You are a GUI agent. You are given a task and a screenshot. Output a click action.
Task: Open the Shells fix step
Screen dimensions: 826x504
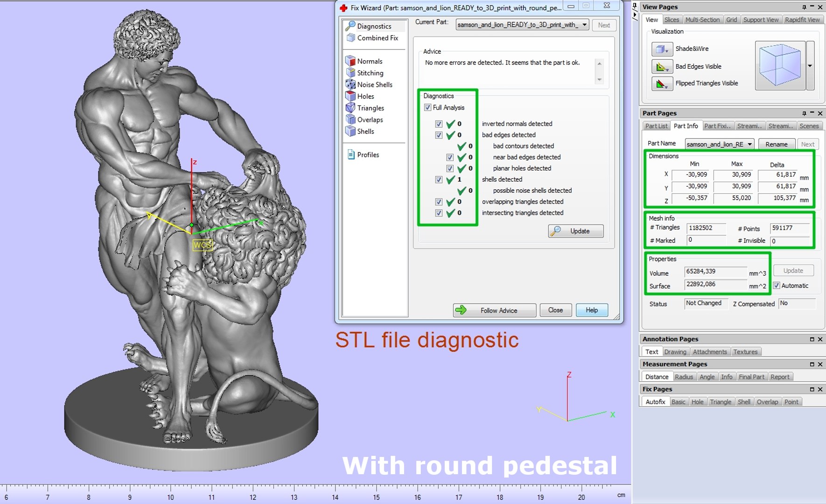(x=365, y=131)
